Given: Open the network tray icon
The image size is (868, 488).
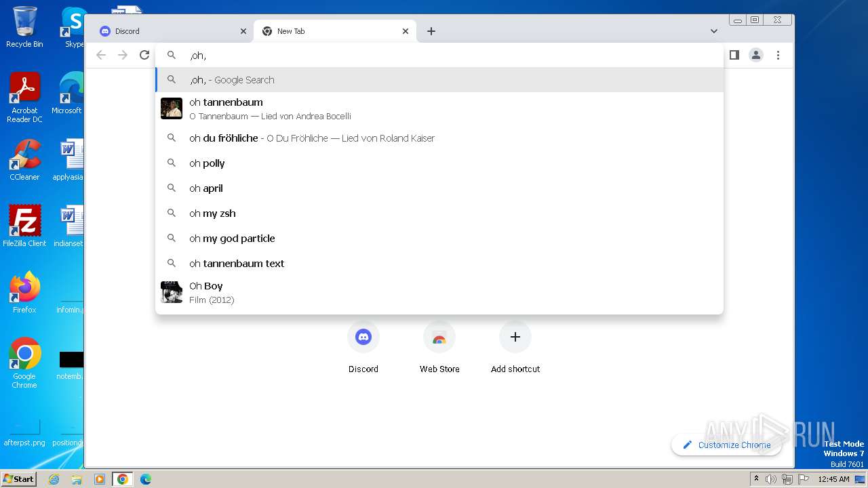Looking at the screenshot, I should coord(787,479).
